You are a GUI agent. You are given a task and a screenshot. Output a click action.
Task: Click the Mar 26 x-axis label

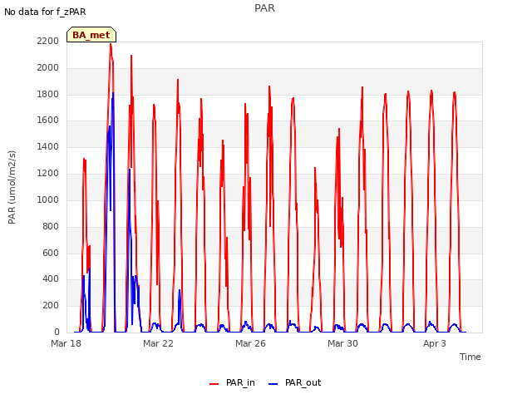click(x=250, y=343)
